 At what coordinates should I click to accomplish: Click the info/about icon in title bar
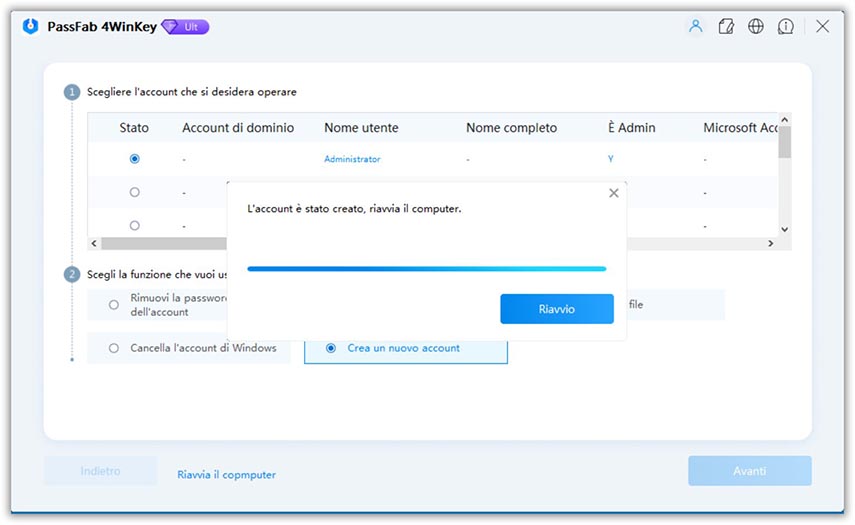786,27
